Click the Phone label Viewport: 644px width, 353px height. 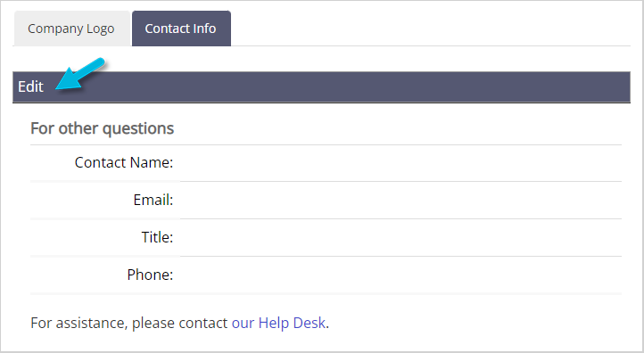pyautogui.click(x=150, y=275)
